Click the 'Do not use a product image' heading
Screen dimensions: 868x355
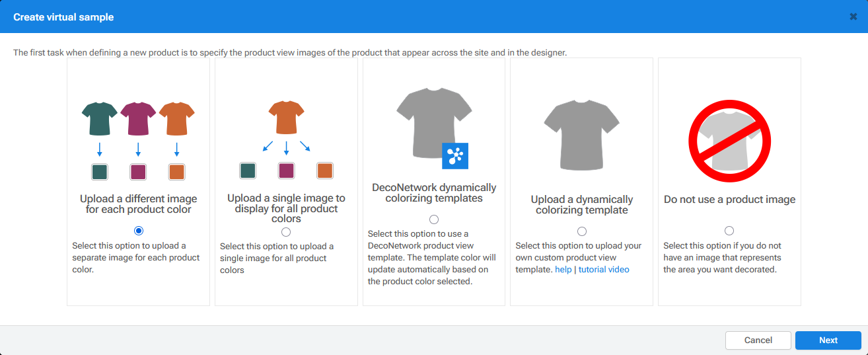coord(730,200)
